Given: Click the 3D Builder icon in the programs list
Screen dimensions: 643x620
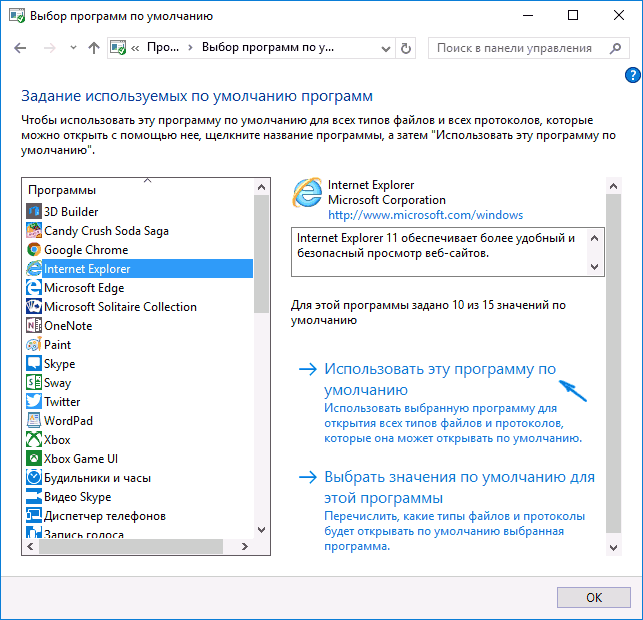Looking at the screenshot, I should (34, 212).
